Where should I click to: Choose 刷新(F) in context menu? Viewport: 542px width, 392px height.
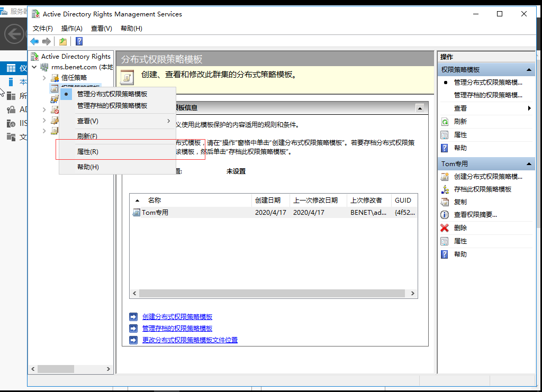(x=118, y=136)
